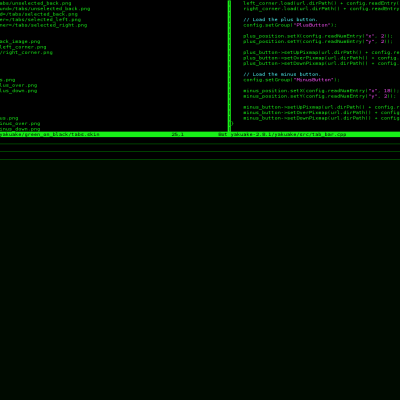Viewport: 400px width, 400px height.
Task: Click the 'minus_position.setX' code line
Action: (321, 91)
